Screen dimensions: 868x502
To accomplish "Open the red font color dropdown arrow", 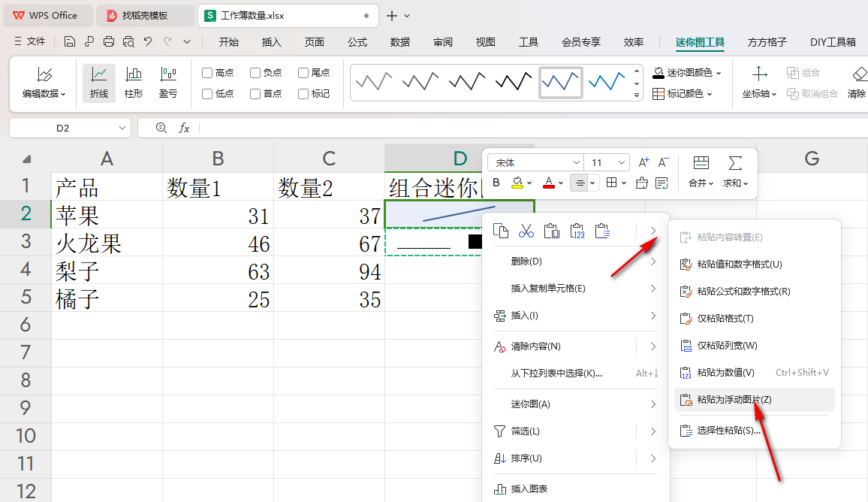I will point(561,183).
